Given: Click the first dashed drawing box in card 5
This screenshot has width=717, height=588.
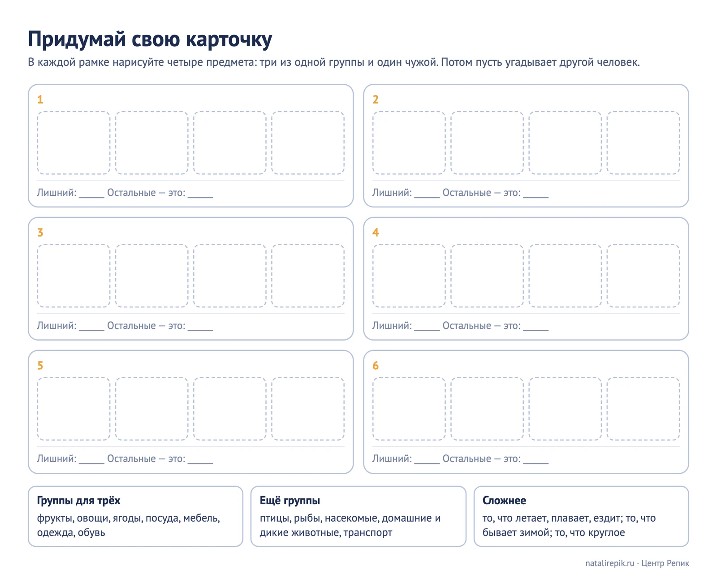Looking at the screenshot, I should coord(73,409).
